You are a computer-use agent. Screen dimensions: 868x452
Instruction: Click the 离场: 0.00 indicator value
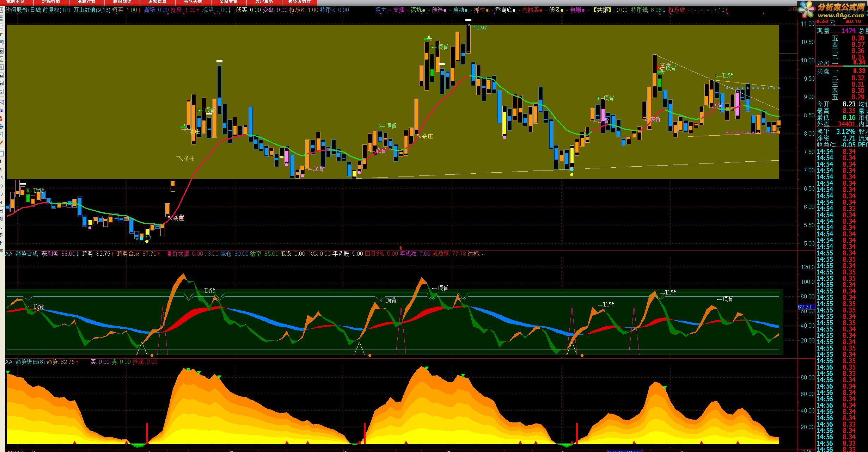(x=157, y=10)
